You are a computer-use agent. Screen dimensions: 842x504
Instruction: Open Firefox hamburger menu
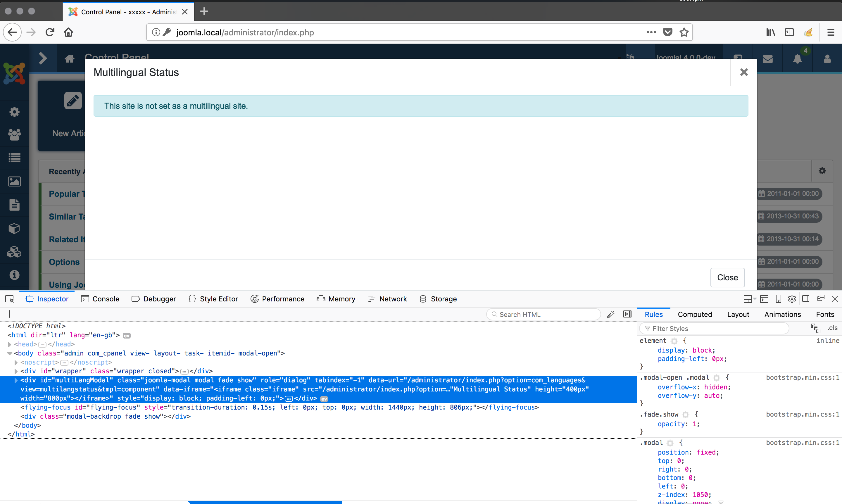coord(831,32)
